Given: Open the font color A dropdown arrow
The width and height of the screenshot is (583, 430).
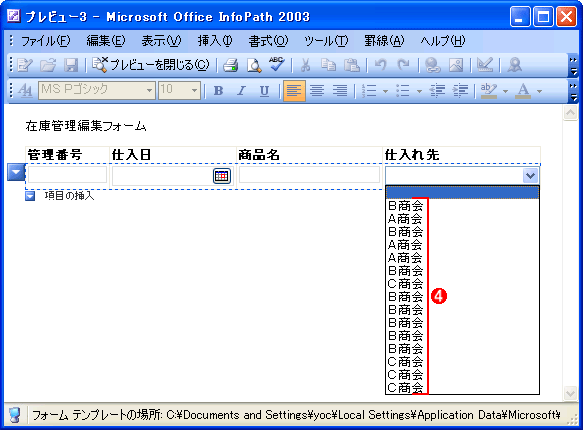Looking at the screenshot, I should (539, 91).
